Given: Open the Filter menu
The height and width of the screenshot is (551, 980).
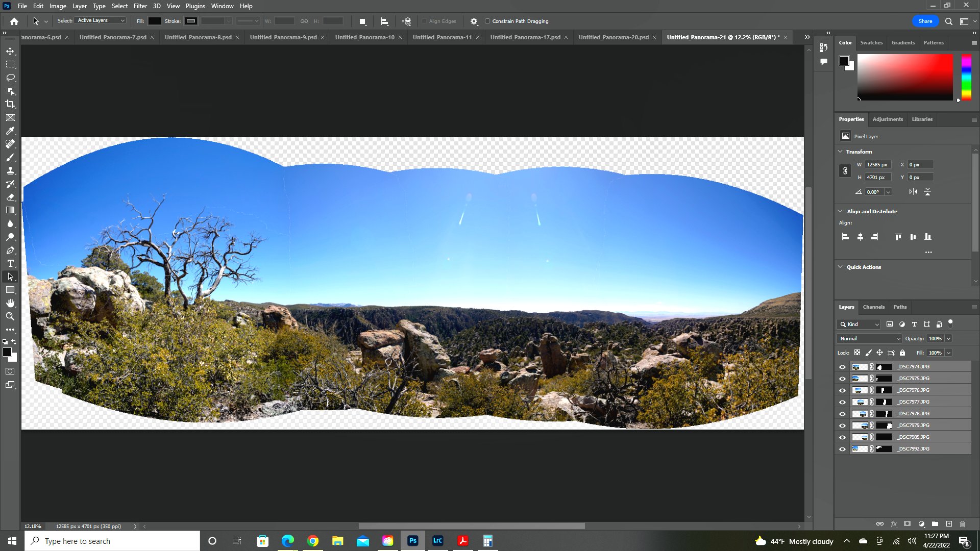Looking at the screenshot, I should 140,6.
